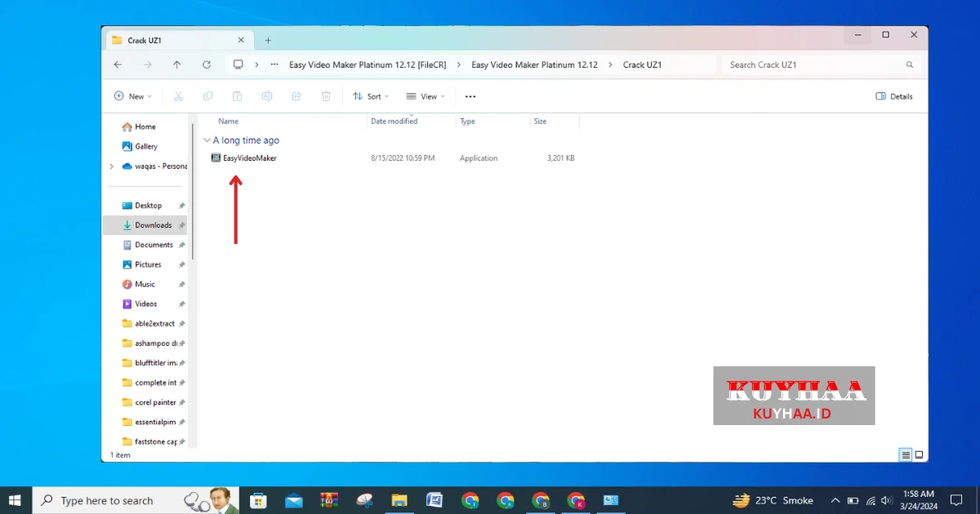Switch to large thumbnails view in status bar
The height and width of the screenshot is (514, 980).
pyautogui.click(x=919, y=454)
